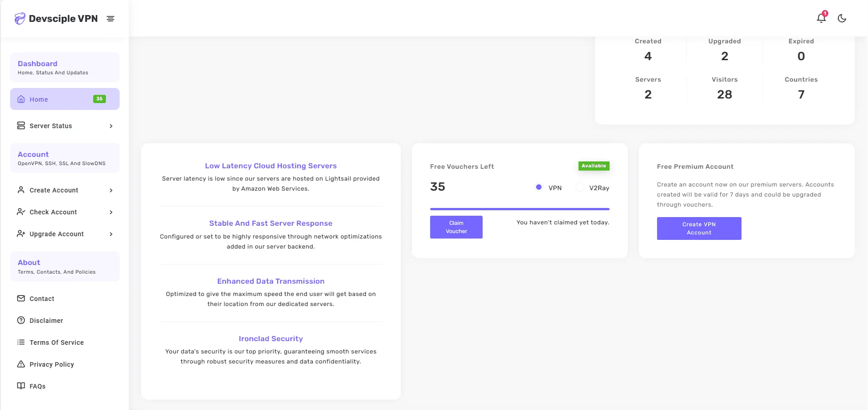
Task: Click the Devsciple VPN logo icon
Action: pos(20,18)
